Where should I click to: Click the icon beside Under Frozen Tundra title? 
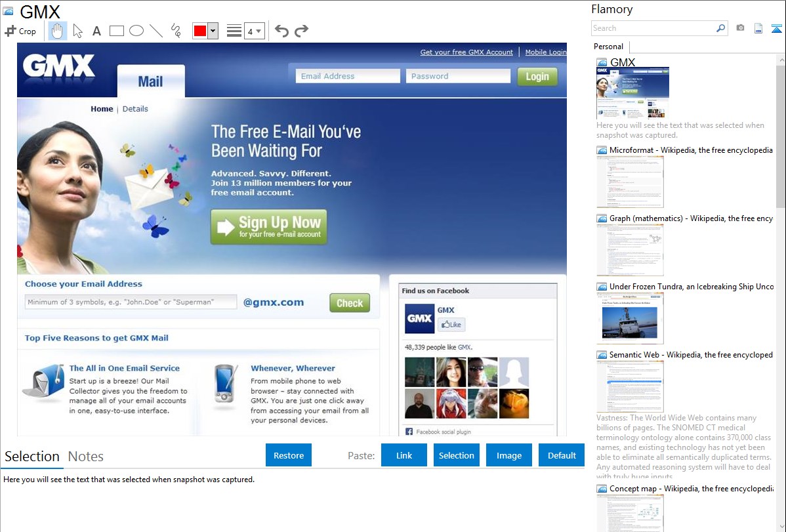602,286
